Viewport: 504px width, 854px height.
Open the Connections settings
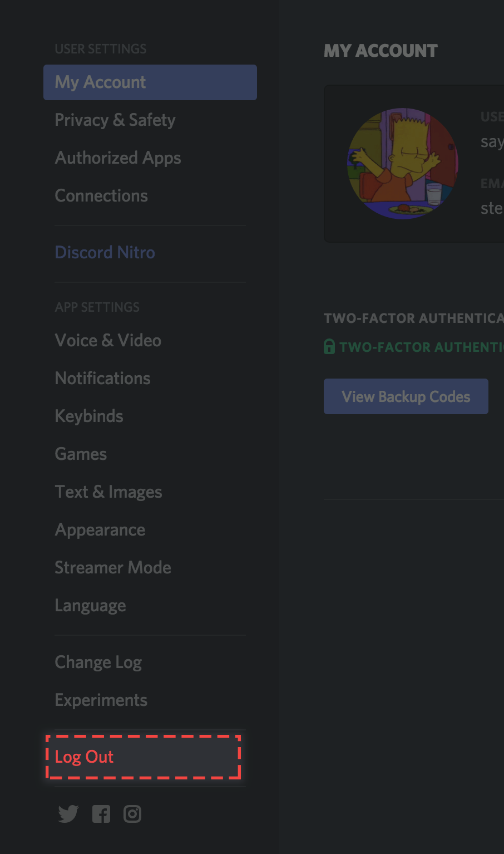pos(101,195)
